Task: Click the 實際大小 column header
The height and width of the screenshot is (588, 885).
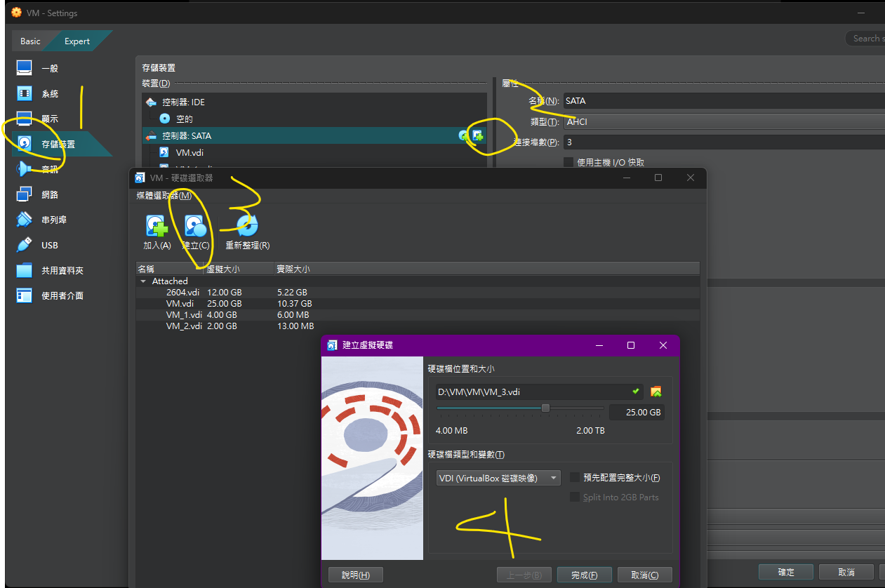Action: (x=486, y=269)
